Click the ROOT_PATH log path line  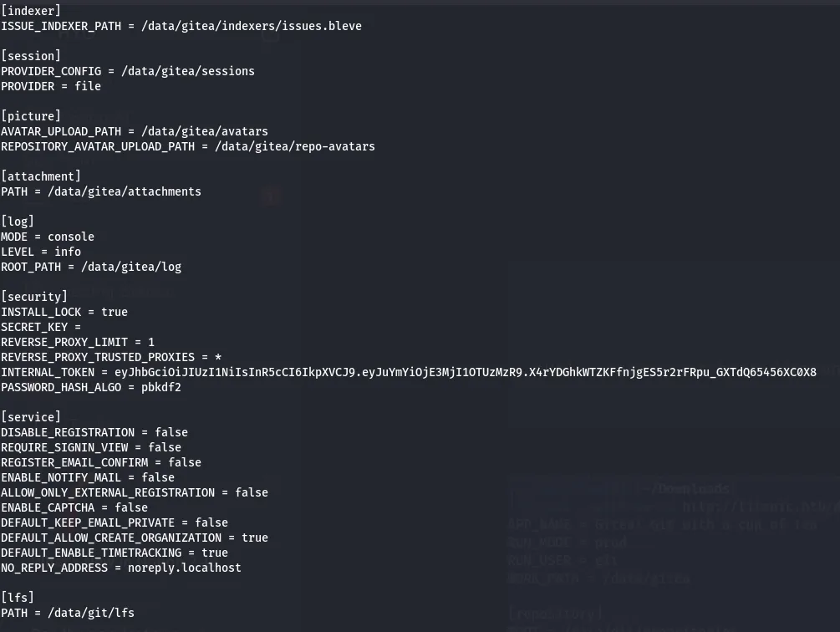coord(91,267)
